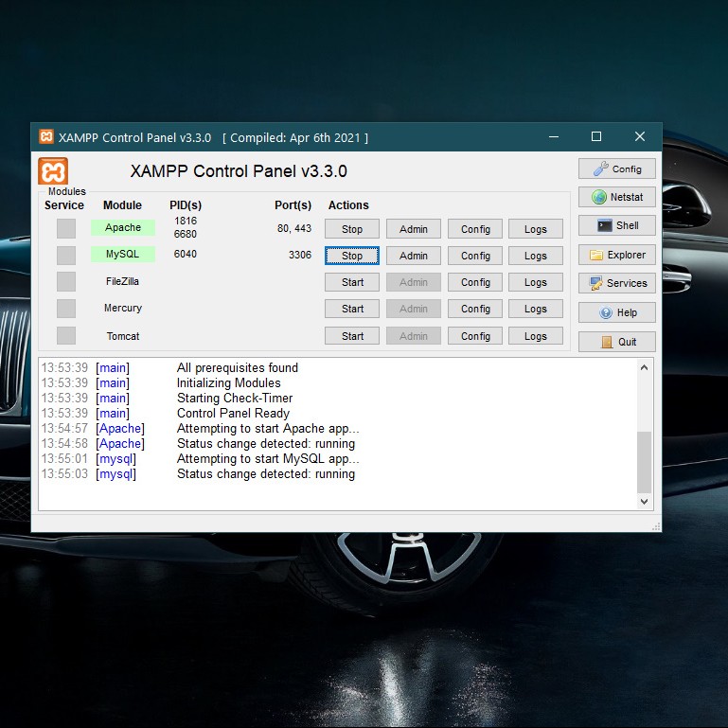The image size is (728, 728).
Task: Click the XAMPP logo in the title bar
Action: point(46,136)
